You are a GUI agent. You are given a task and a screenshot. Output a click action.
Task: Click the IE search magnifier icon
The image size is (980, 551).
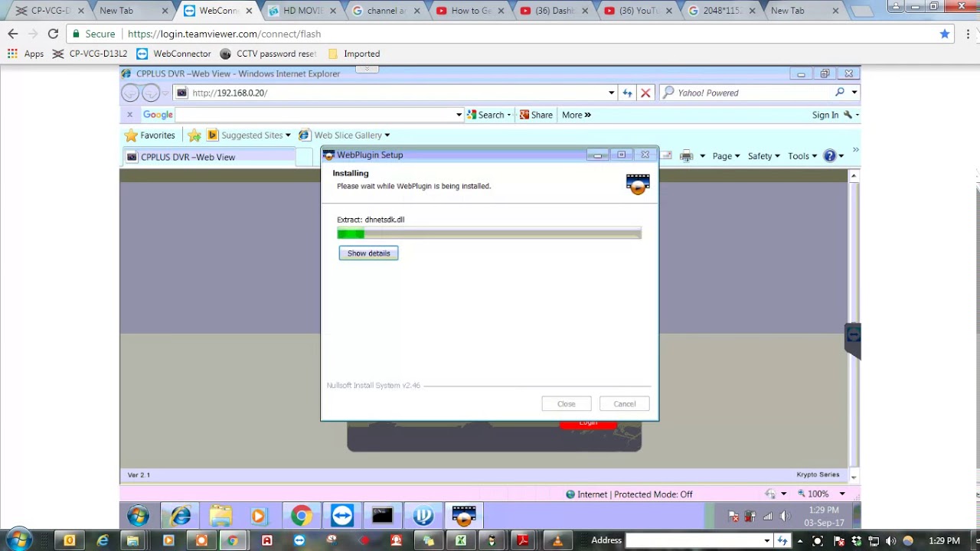pyautogui.click(x=840, y=92)
